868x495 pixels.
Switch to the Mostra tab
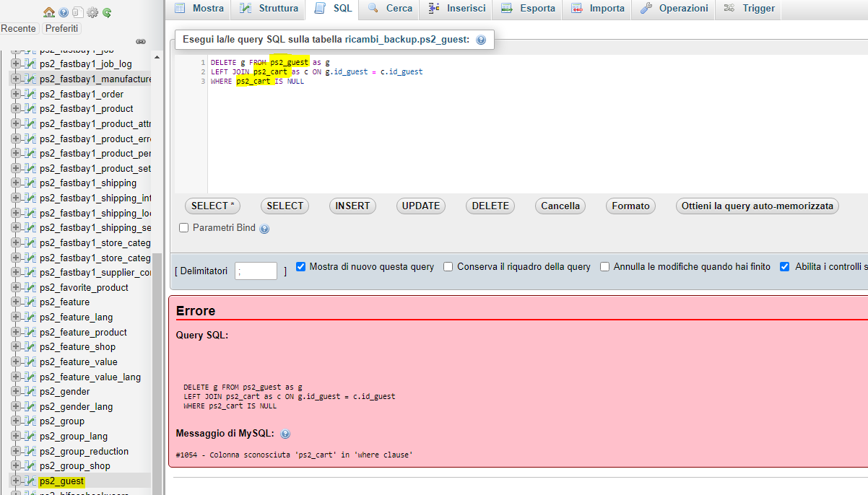[199, 9]
